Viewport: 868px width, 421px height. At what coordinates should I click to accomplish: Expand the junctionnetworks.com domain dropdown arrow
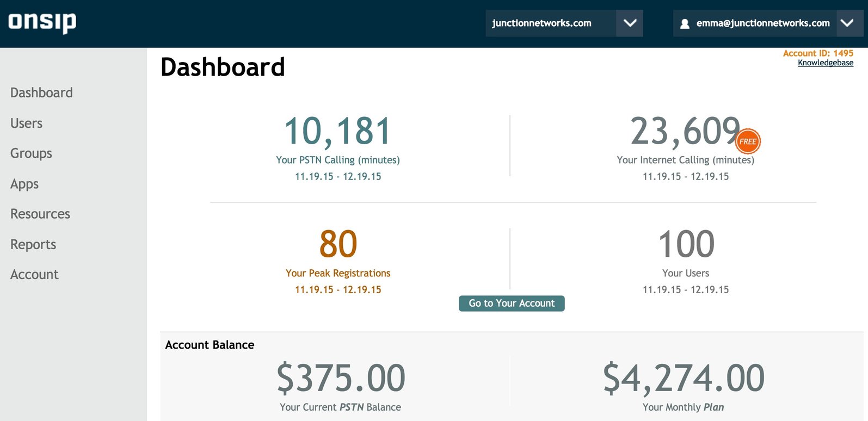630,23
